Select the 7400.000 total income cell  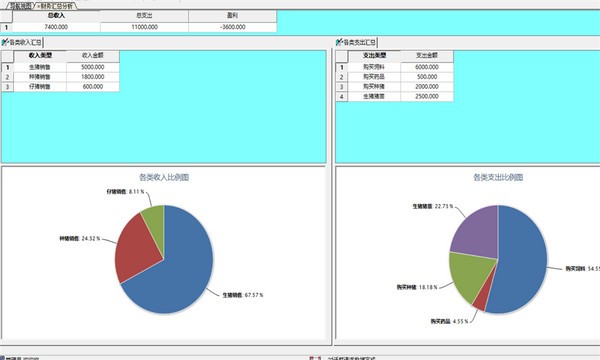(x=57, y=27)
